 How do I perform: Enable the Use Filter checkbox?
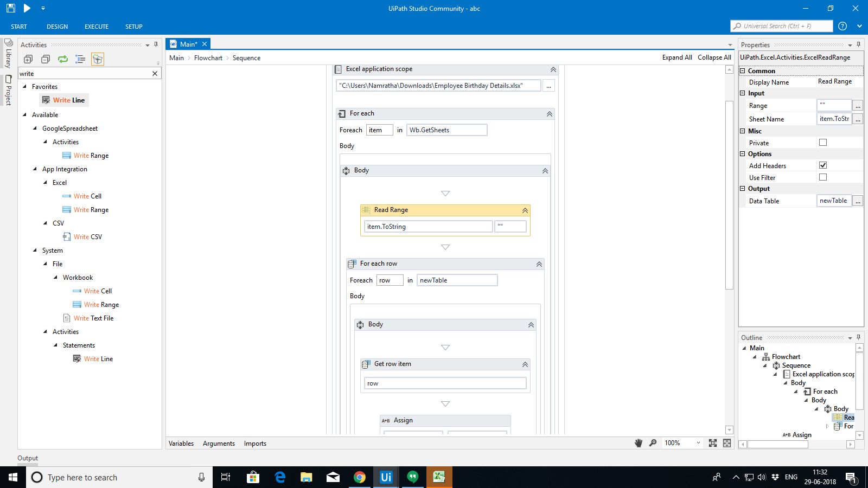click(x=823, y=177)
